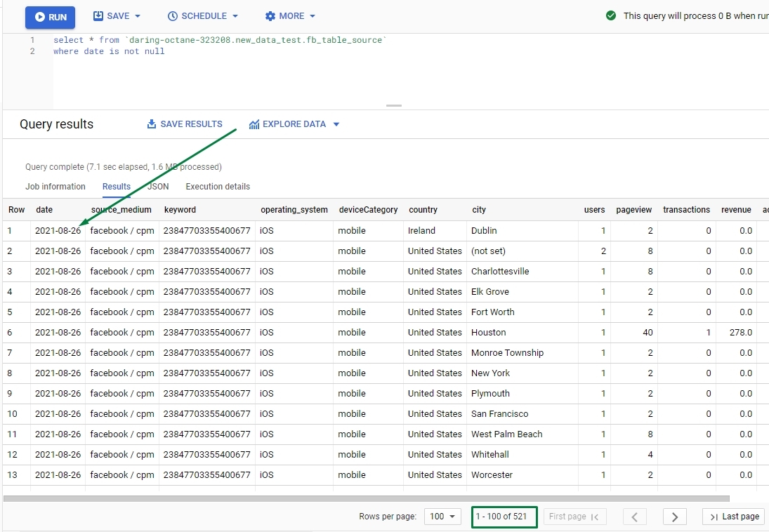Click the green query validation checkmark
769x532 pixels.
(x=611, y=15)
